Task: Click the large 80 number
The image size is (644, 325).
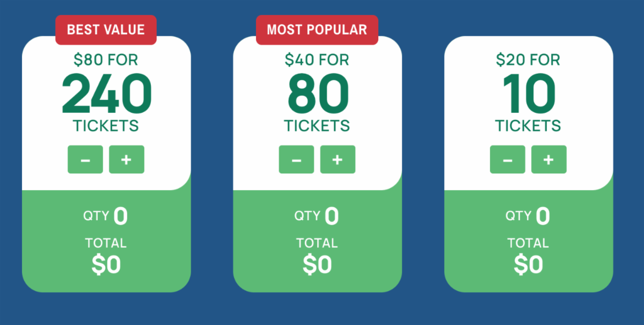Action: [317, 93]
